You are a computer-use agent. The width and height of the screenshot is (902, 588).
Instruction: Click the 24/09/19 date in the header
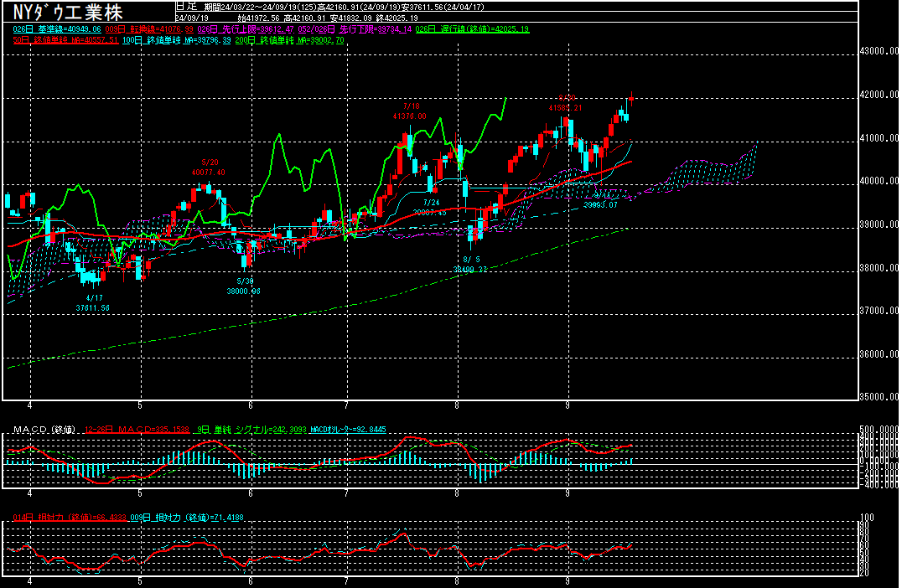click(x=192, y=18)
